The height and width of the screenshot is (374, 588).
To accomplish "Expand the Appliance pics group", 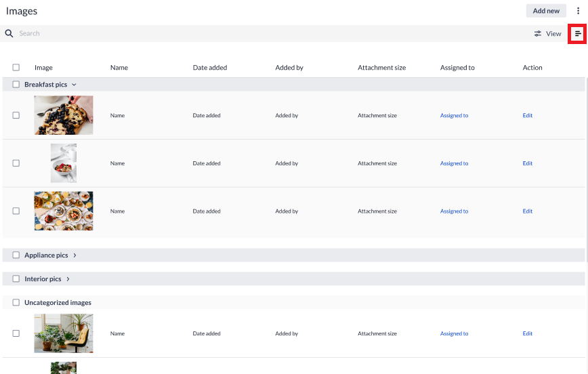I will 75,255.
